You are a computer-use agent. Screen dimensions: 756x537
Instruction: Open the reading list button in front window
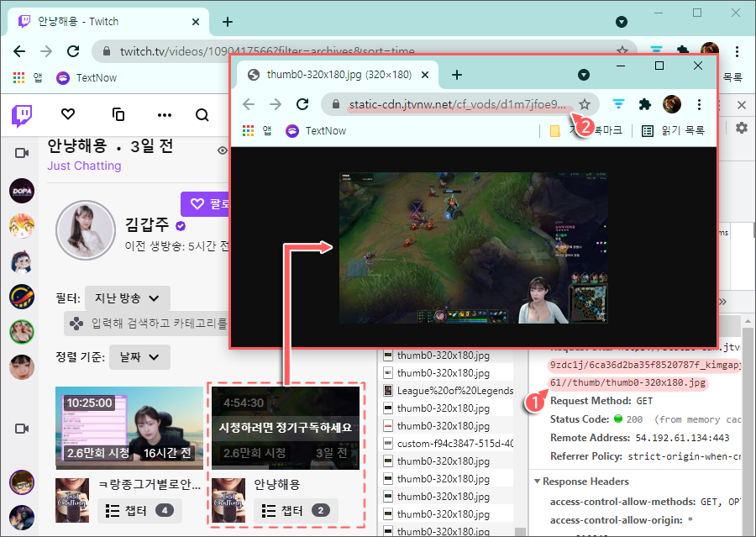click(673, 131)
